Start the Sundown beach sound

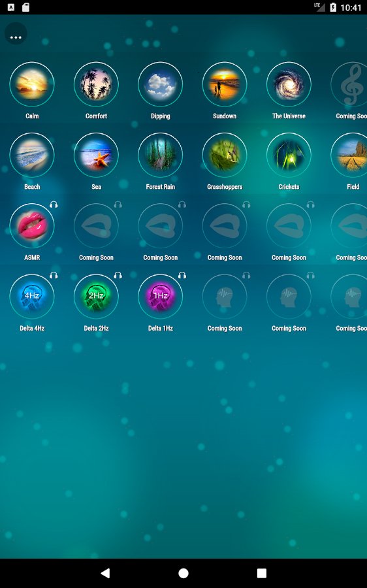pyautogui.click(x=225, y=84)
